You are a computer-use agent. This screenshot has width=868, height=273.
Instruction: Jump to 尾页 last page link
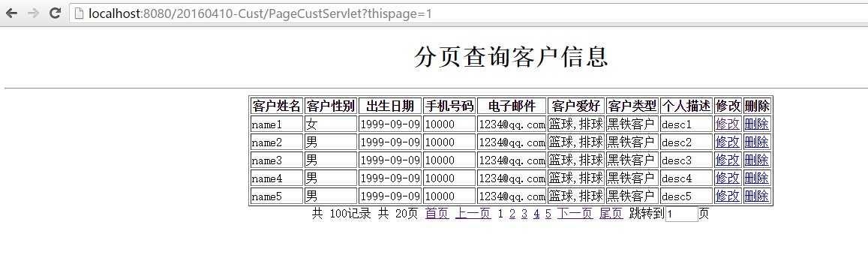(x=611, y=214)
